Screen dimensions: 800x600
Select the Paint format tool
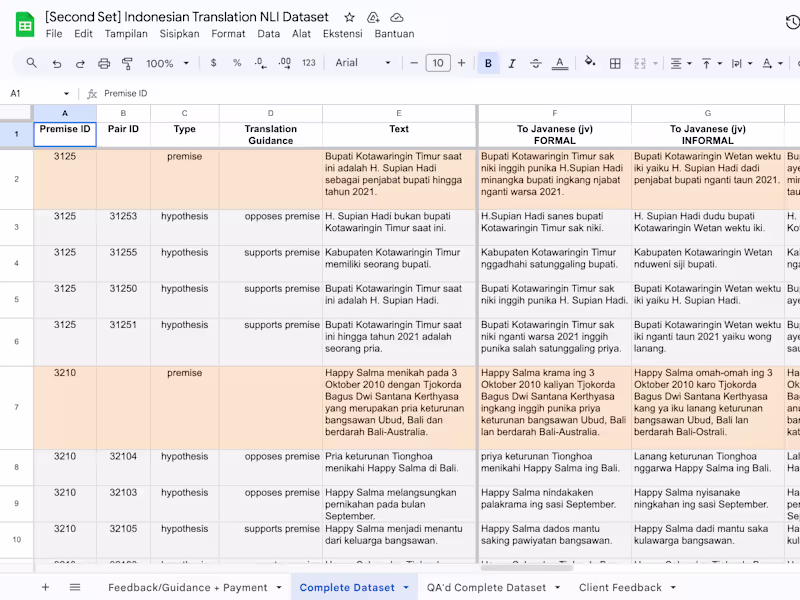point(128,63)
